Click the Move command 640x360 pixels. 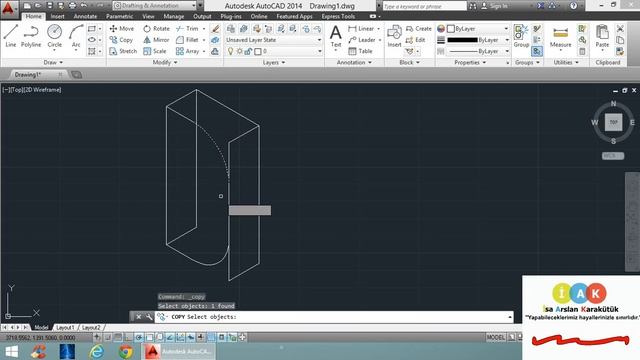click(x=122, y=29)
